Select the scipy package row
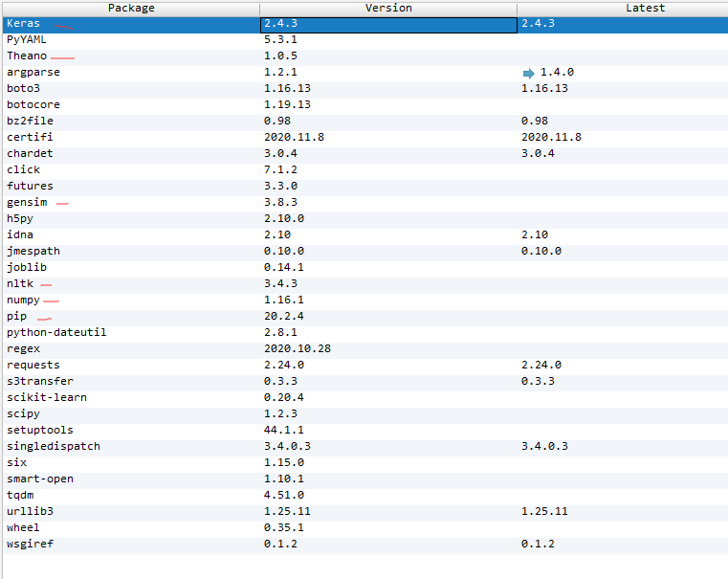 [364, 415]
